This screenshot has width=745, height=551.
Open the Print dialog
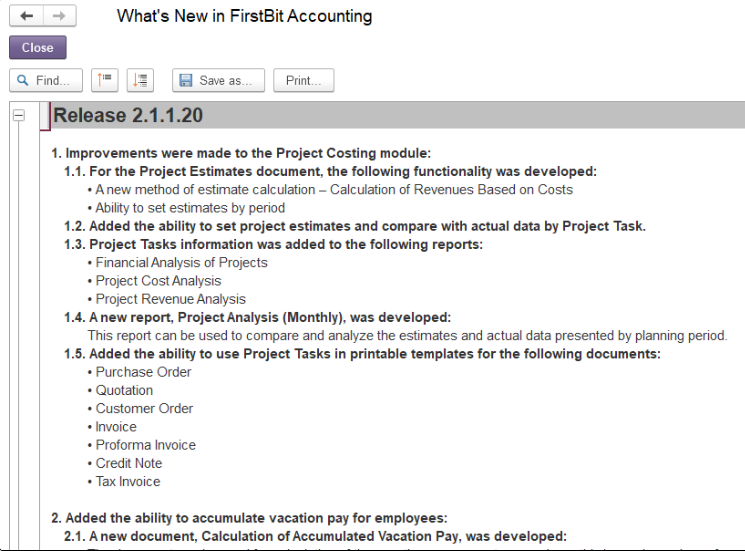[304, 80]
